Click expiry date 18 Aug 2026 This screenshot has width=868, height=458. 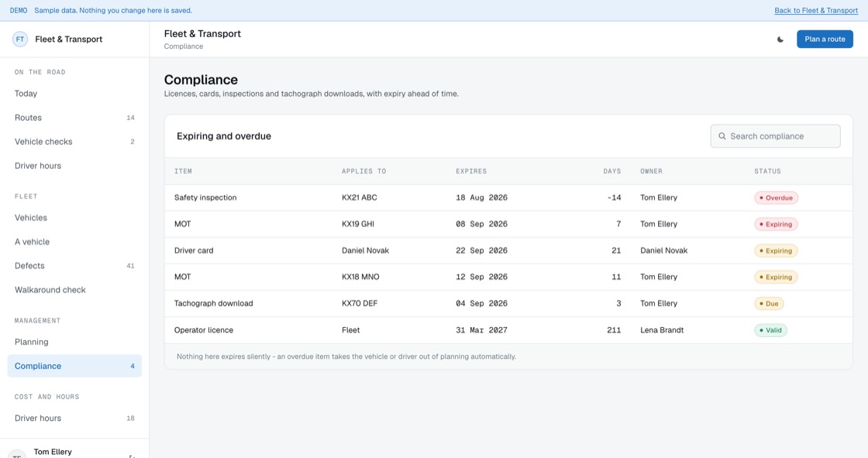pos(481,198)
